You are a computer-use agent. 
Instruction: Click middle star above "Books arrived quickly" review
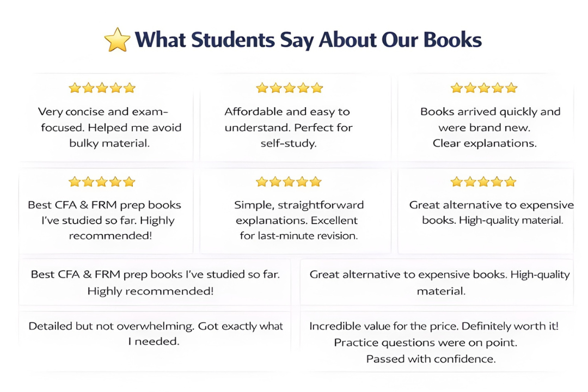click(x=484, y=88)
